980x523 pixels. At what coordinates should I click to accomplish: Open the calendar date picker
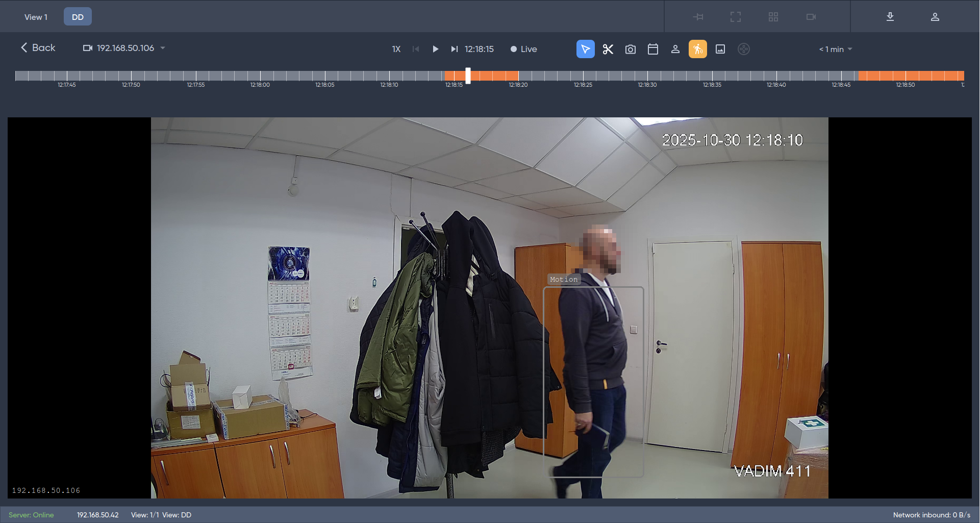point(653,49)
